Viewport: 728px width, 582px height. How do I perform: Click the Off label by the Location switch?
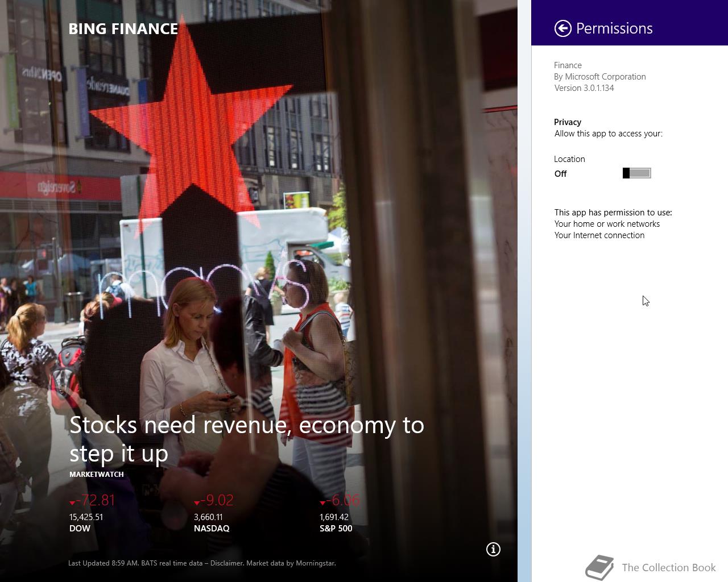tap(561, 174)
